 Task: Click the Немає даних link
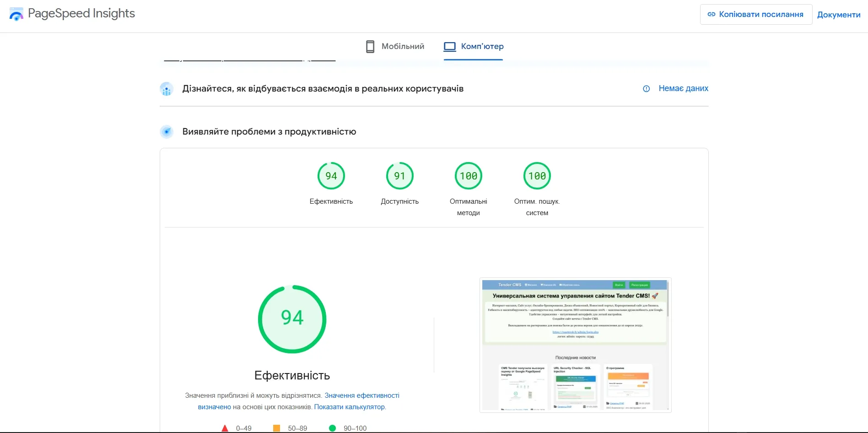click(x=683, y=88)
